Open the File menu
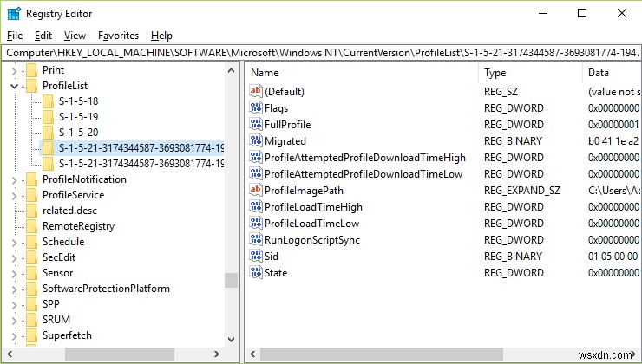This screenshot has width=642, height=364. (x=15, y=36)
